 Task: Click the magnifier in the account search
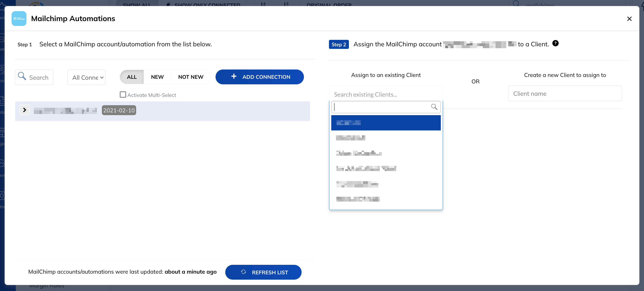pyautogui.click(x=22, y=76)
